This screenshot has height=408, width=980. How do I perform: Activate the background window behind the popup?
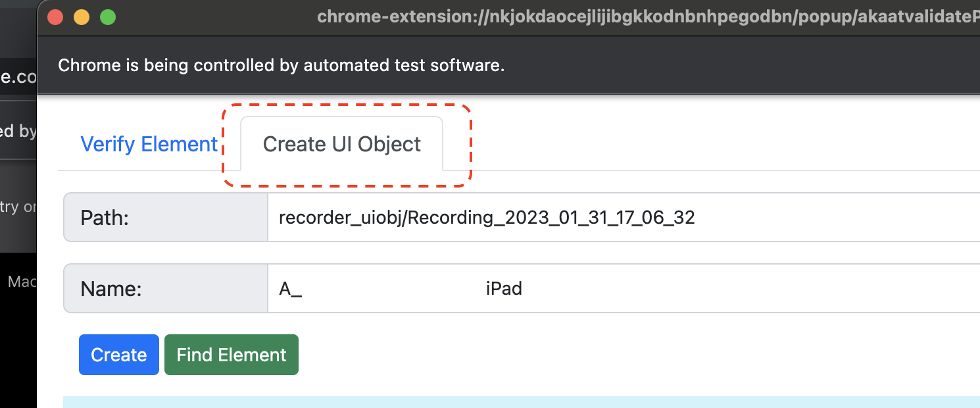point(18,197)
